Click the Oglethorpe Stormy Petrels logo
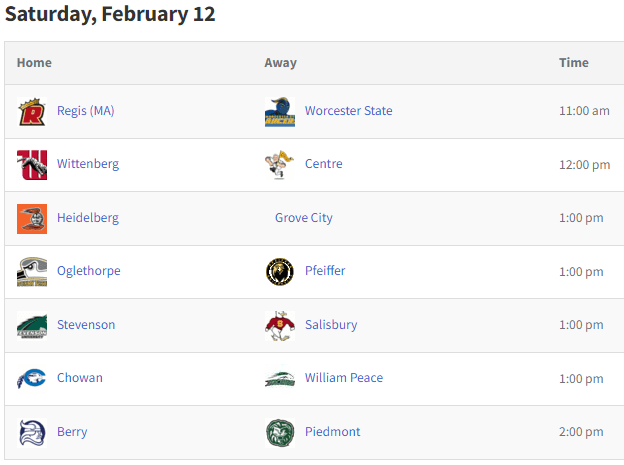The image size is (624, 465). click(x=32, y=272)
